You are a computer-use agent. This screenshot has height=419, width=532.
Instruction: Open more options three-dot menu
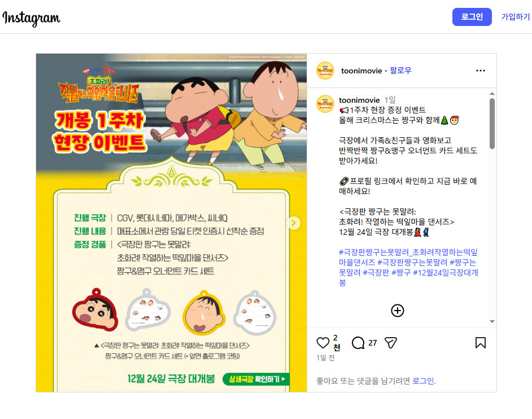(x=481, y=71)
